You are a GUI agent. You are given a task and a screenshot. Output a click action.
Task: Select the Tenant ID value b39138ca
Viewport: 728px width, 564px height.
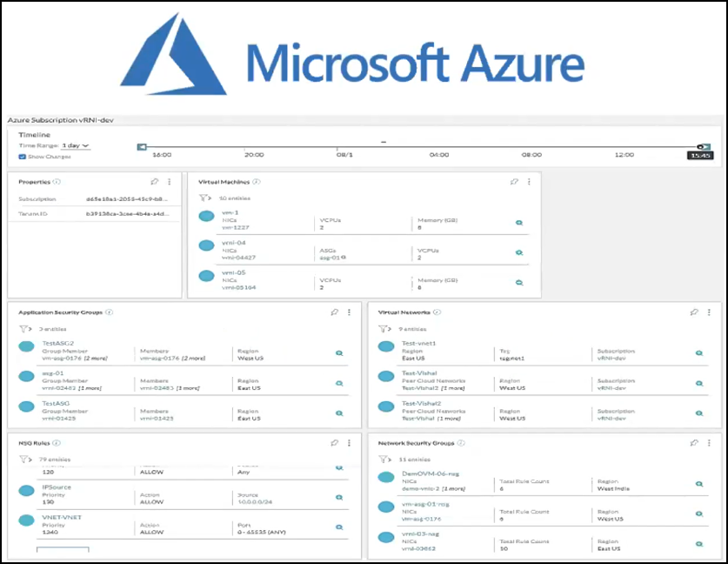[127, 214]
